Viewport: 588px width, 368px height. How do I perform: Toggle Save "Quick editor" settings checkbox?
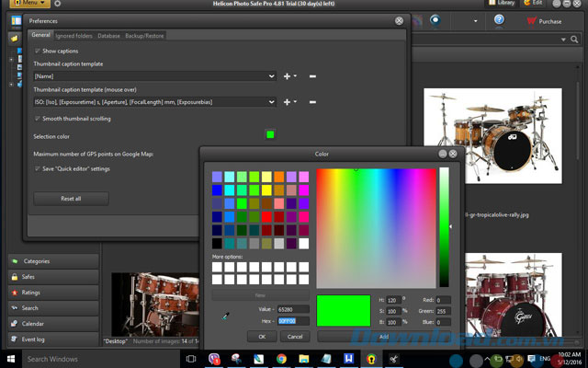click(38, 168)
